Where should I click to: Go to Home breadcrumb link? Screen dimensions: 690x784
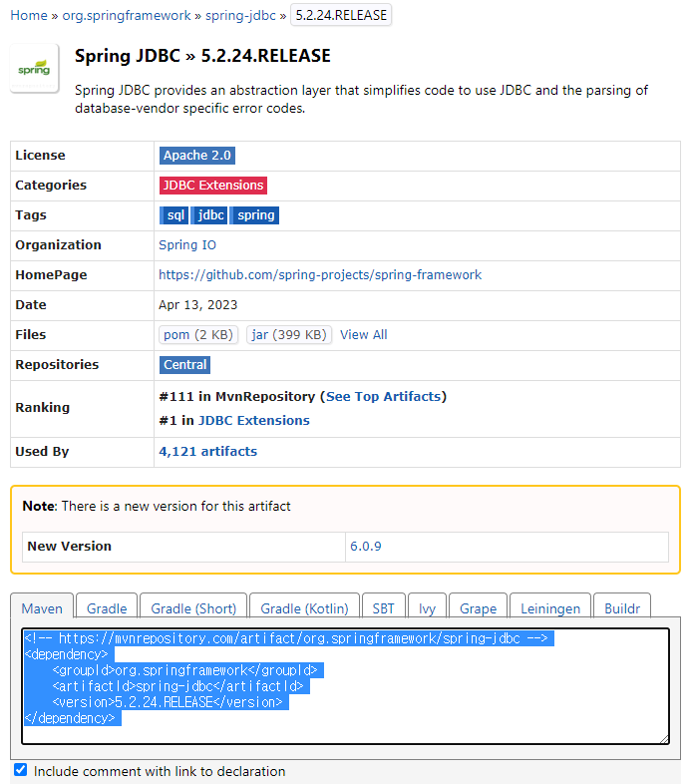click(x=29, y=16)
